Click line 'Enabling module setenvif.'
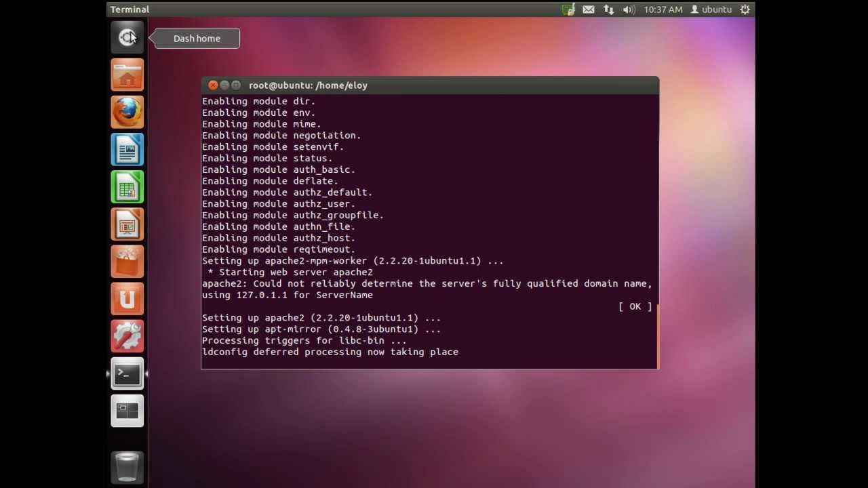The width and height of the screenshot is (868, 488). click(x=273, y=146)
